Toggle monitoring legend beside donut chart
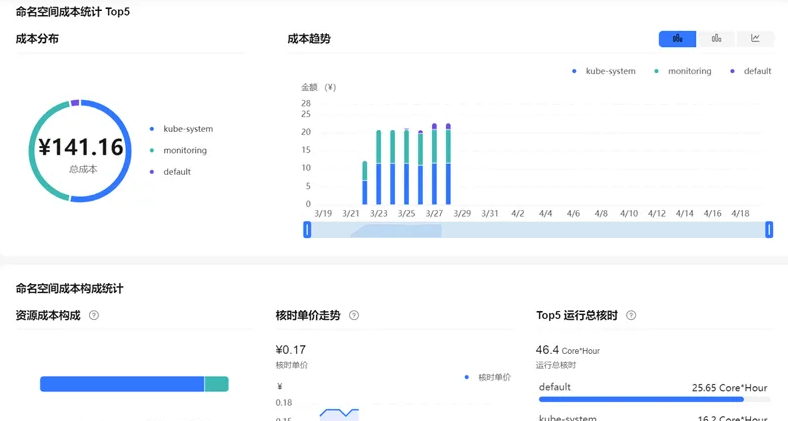Viewport: 788px width, 421px height. coord(178,150)
